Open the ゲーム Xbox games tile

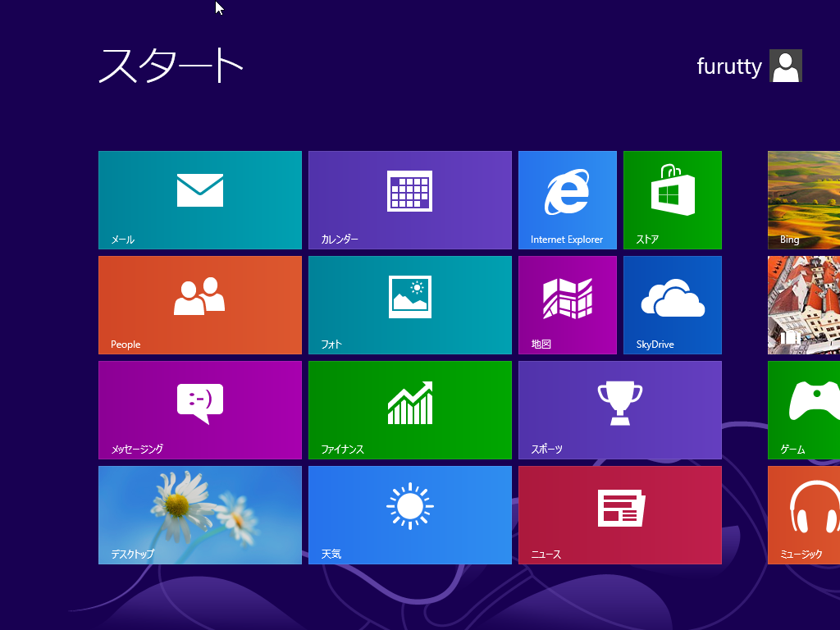click(x=804, y=410)
